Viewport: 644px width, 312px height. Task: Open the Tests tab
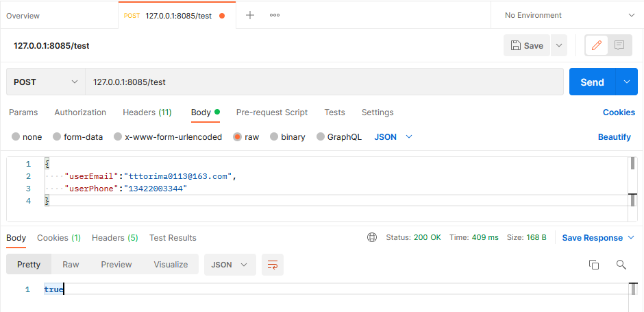tap(335, 112)
